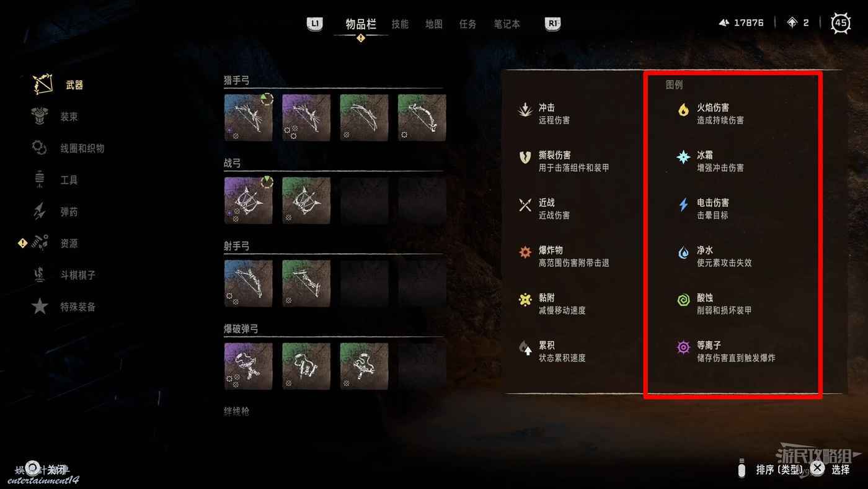Switch to the 技能 skills tab
The image size is (868, 489).
[400, 24]
